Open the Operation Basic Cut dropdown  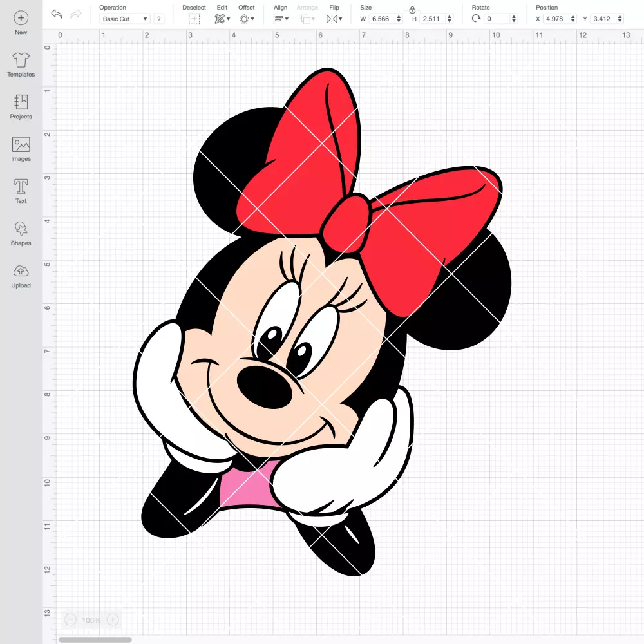[125, 19]
